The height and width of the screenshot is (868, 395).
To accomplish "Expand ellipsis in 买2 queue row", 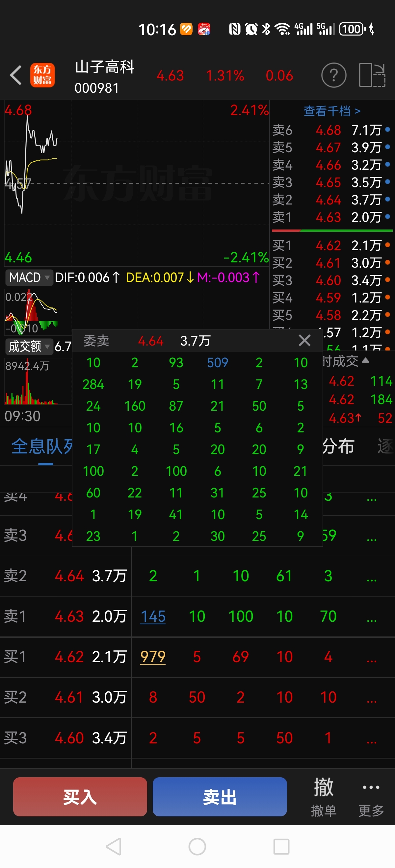I will coord(371,701).
